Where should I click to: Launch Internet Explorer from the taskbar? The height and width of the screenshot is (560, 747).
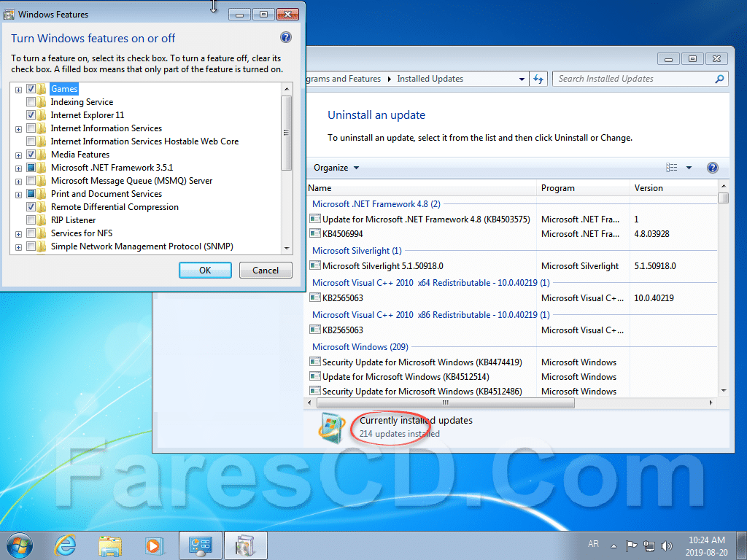(65, 545)
